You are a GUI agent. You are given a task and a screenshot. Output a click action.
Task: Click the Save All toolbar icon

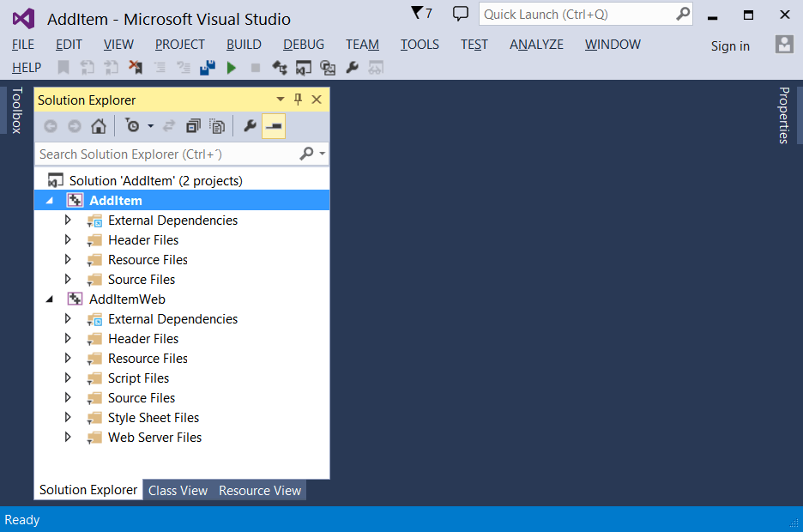click(208, 68)
